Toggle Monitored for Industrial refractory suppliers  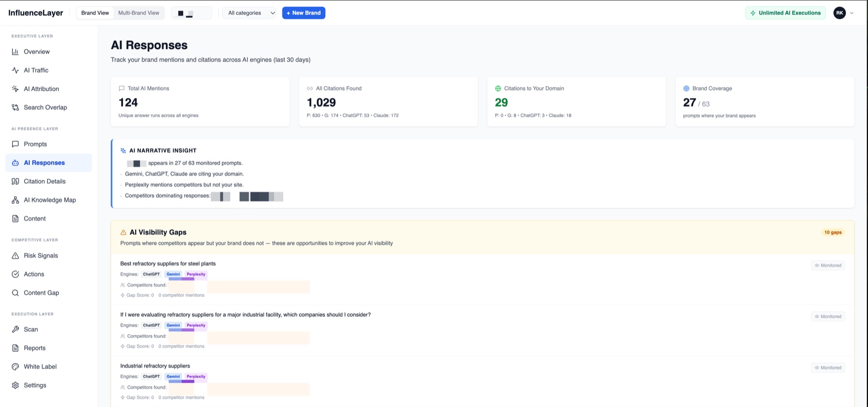click(828, 367)
